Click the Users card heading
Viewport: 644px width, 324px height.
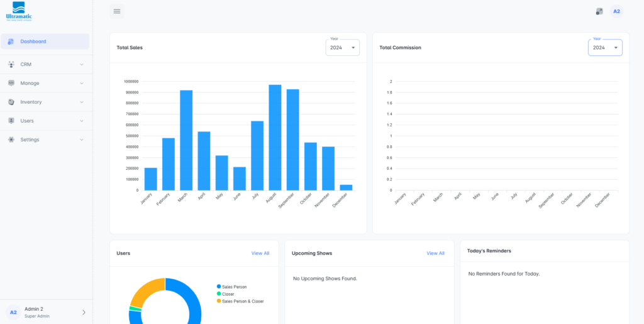click(x=123, y=254)
